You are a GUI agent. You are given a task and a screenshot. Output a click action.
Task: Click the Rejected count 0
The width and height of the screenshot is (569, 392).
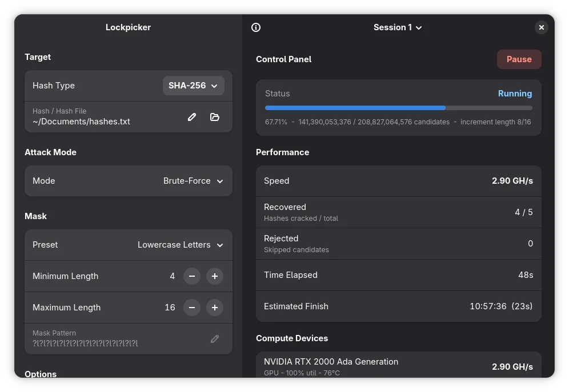[530, 244]
